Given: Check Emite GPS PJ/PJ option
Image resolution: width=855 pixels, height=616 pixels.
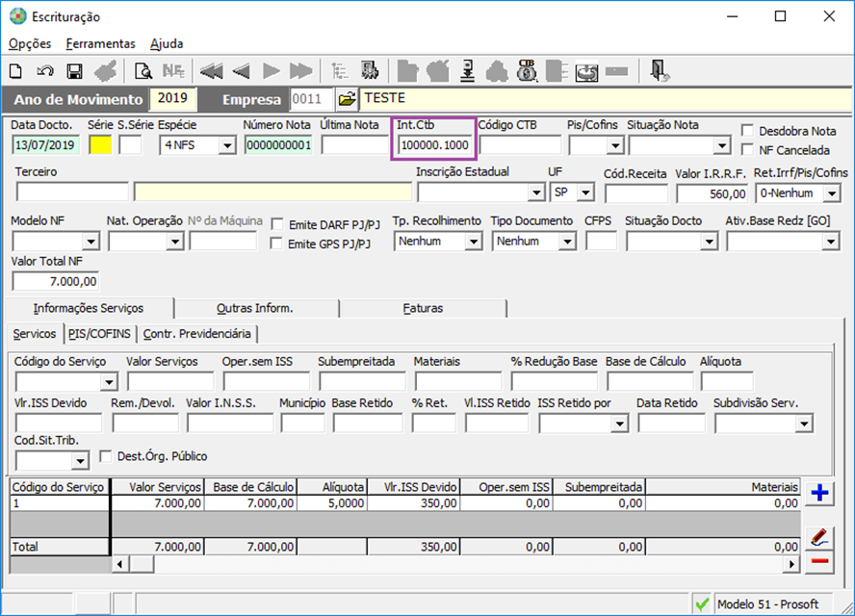Looking at the screenshot, I should point(277,244).
